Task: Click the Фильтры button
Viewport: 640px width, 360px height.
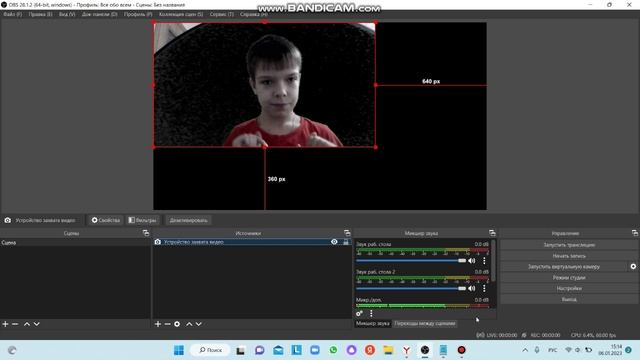Action: (x=142, y=220)
